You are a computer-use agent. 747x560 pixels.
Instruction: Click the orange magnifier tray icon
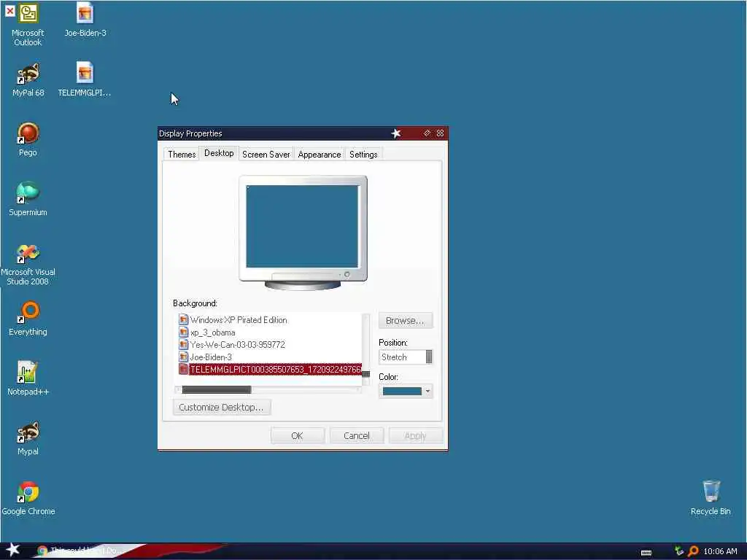point(693,551)
